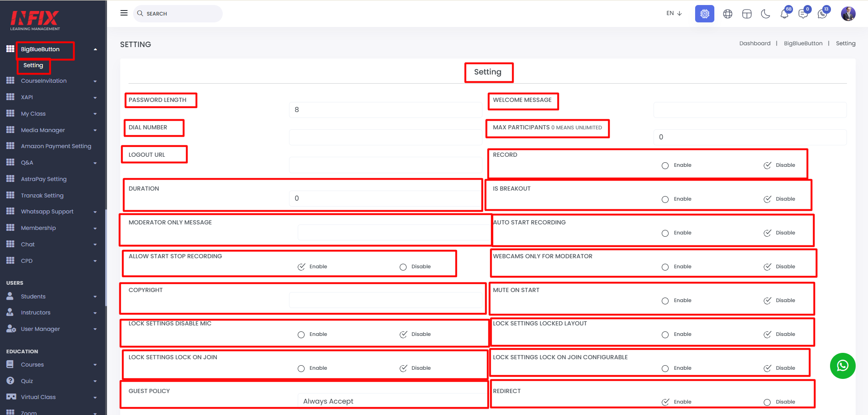Click the BigBlueButton grid icon in sidebar
The height and width of the screenshot is (415, 868).
click(x=10, y=49)
